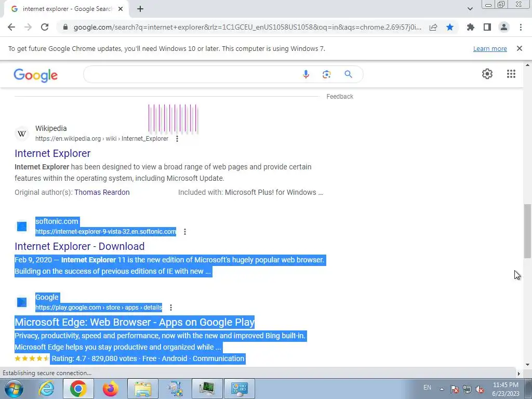
Task: Expand the tab search chevron
Action: point(470,9)
